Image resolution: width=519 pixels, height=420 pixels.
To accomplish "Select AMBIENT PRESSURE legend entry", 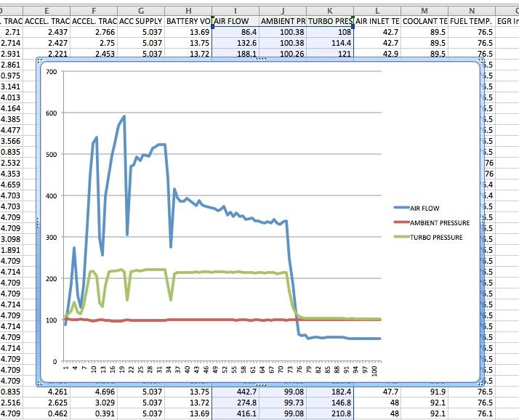I will pyautogui.click(x=440, y=223).
